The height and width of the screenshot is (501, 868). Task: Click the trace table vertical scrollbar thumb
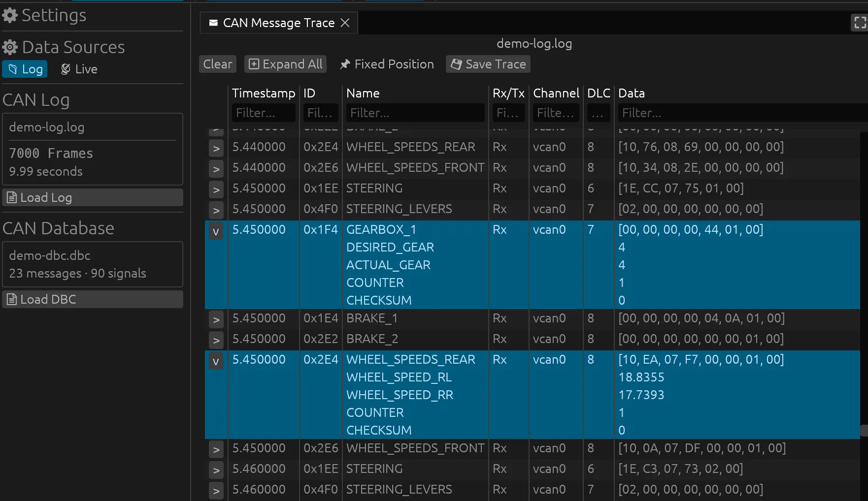point(864,431)
